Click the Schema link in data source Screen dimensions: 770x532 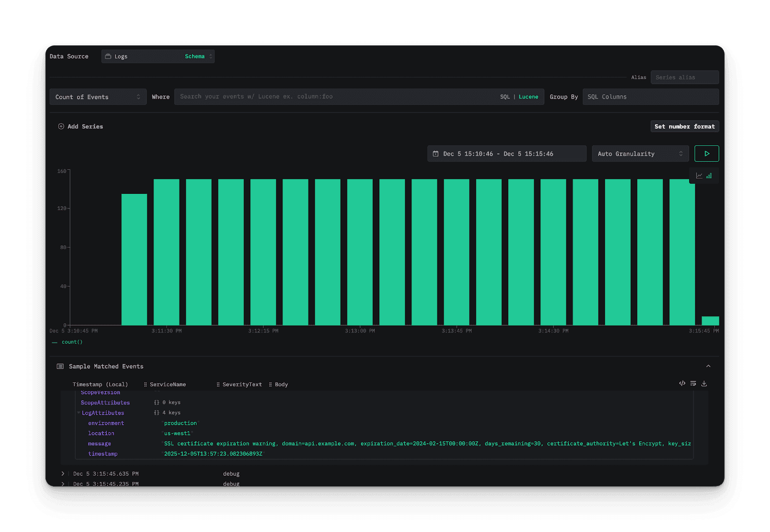(x=194, y=56)
